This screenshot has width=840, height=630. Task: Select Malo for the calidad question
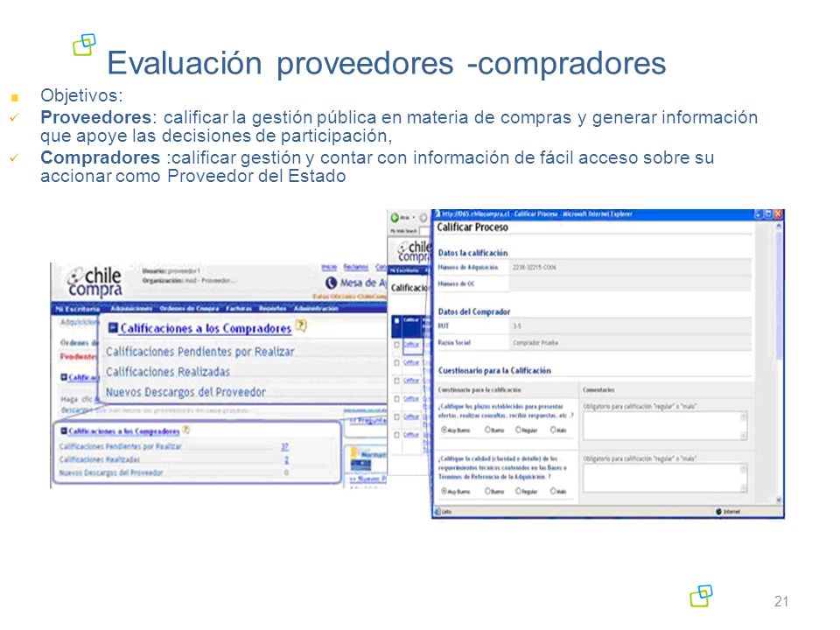[x=553, y=491]
